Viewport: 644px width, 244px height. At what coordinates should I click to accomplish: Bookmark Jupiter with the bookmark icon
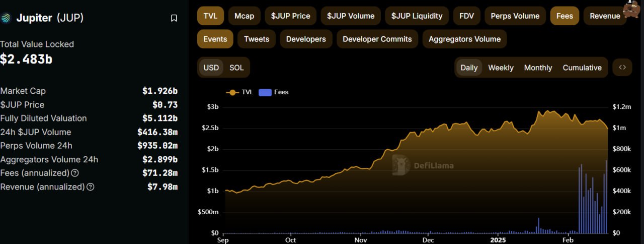click(x=174, y=18)
